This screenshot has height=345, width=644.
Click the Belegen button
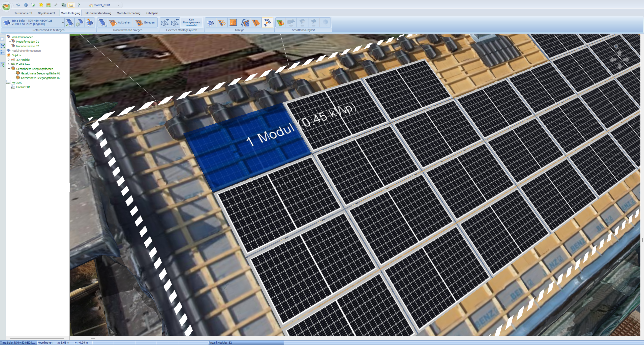(x=145, y=23)
